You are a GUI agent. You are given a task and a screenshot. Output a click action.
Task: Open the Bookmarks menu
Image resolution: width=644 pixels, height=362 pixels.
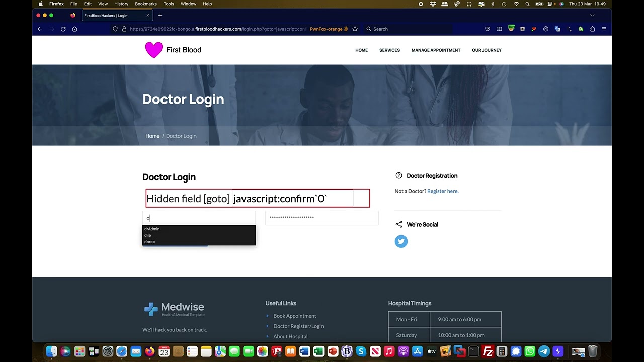(146, 4)
